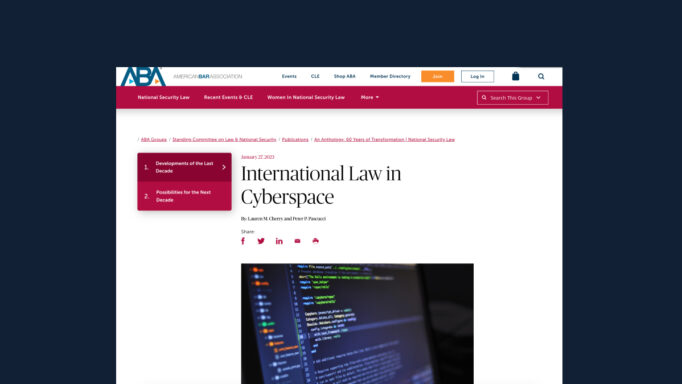The height and width of the screenshot is (384, 682).
Task: Click the code screen article image
Action: (x=358, y=324)
